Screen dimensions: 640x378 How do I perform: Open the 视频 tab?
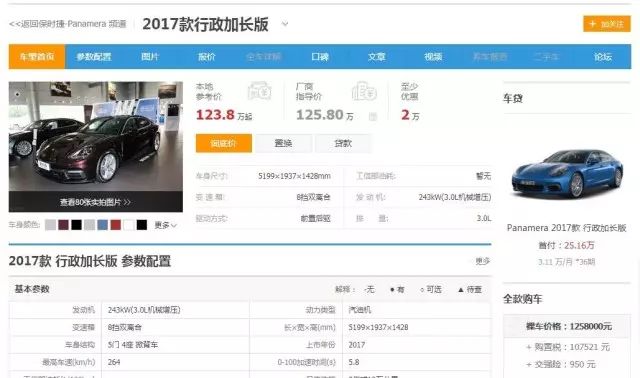433,57
